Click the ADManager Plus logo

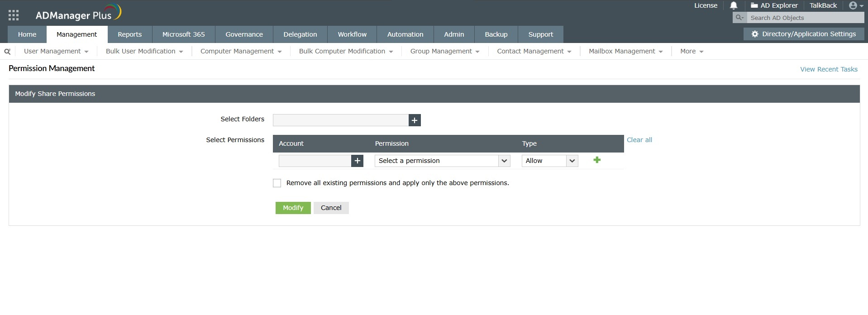click(x=78, y=13)
